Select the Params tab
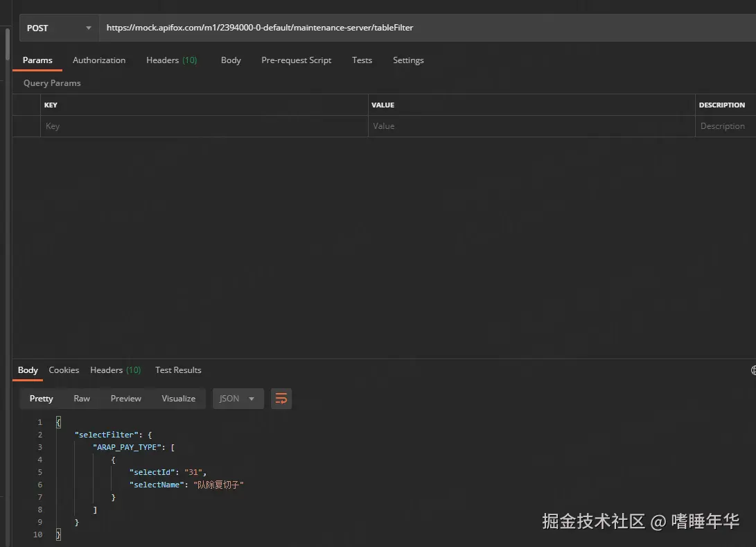The height and width of the screenshot is (547, 756). pos(37,60)
